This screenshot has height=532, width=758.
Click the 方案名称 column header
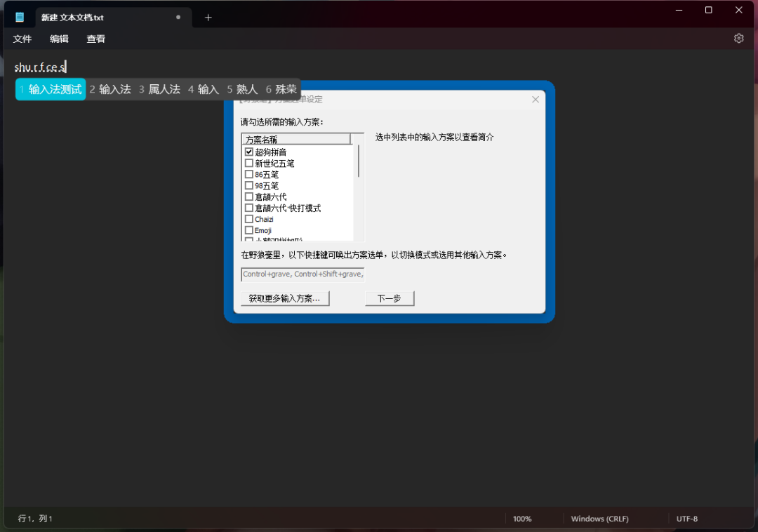pos(296,139)
